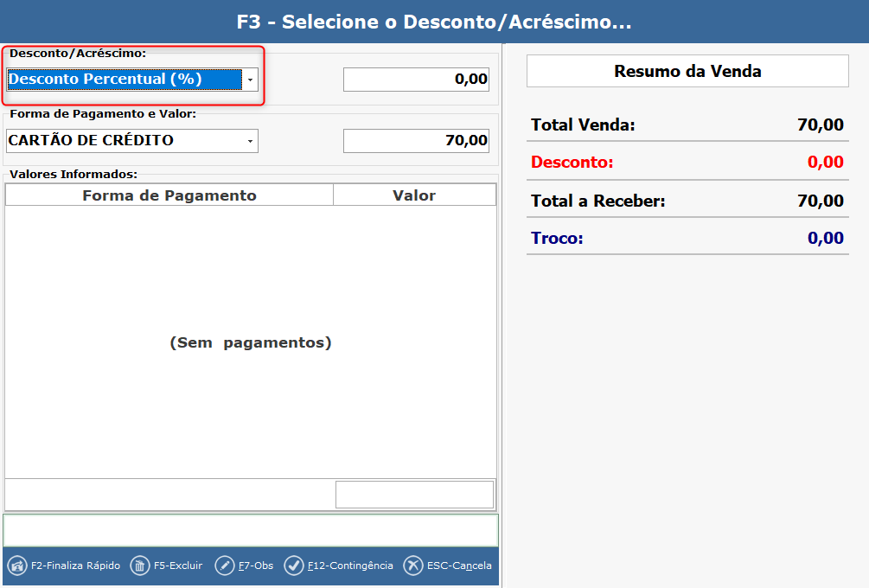Click the Troco value in the summary
Viewport: 869px width, 588px height.
(825, 238)
